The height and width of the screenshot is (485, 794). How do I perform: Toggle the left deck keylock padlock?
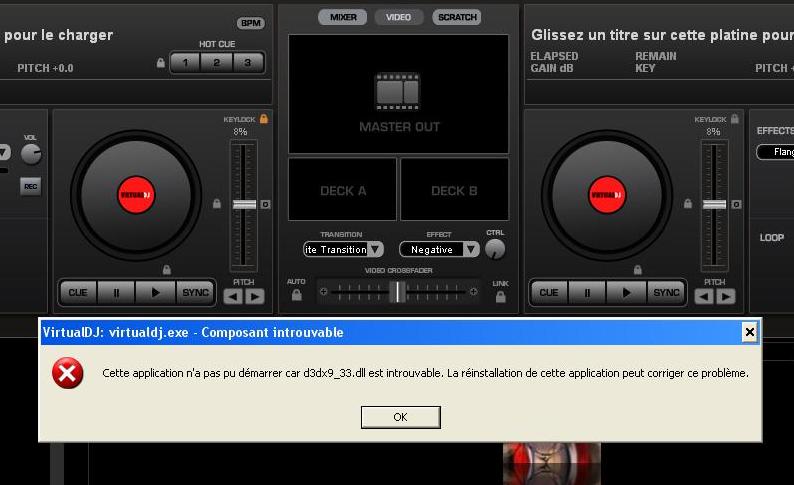264,119
